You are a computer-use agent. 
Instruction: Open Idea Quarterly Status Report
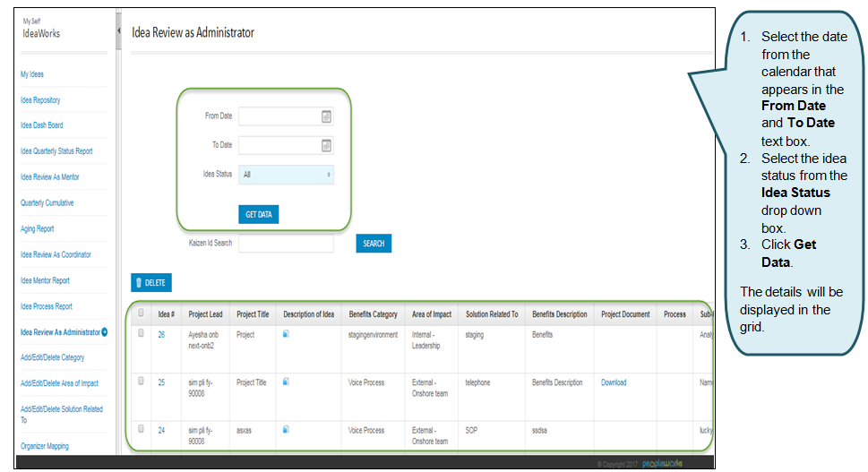coord(56,151)
